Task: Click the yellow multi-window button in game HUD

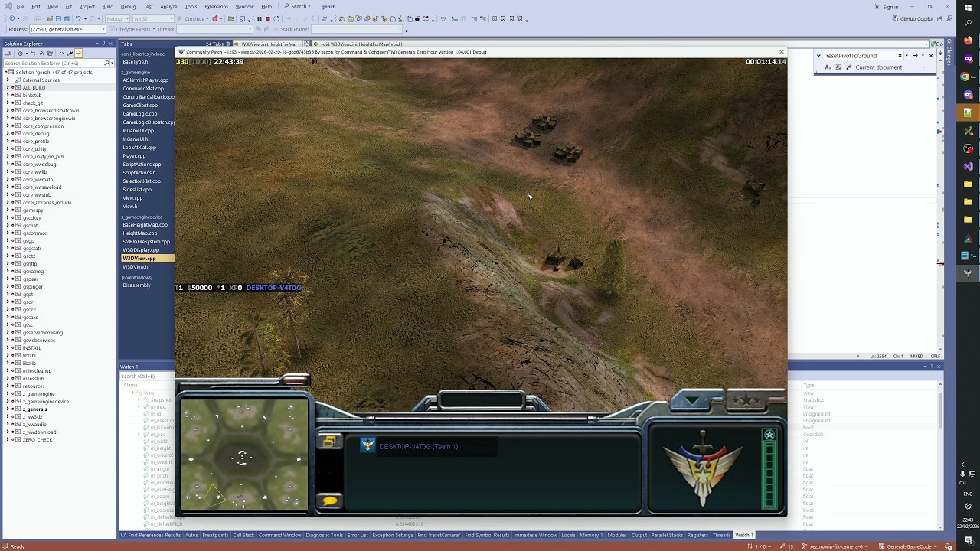Action: point(329,442)
